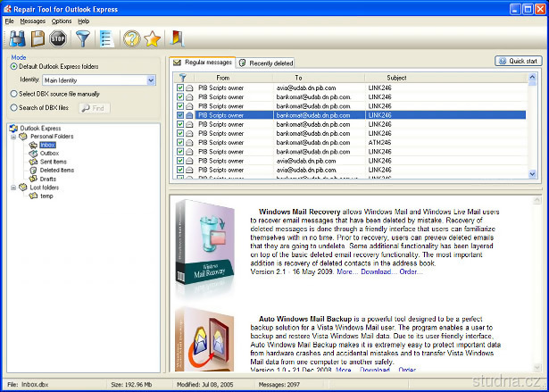Collapse the Personal Folders tree node
Image resolution: width=549 pixels, height=392 pixels.
tap(13, 137)
